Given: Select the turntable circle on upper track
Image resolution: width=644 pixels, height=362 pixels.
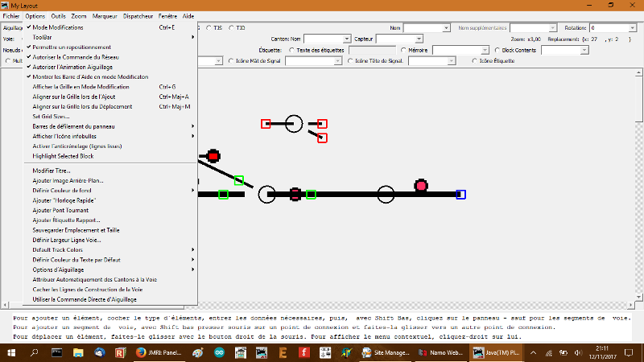Looking at the screenshot, I should (x=294, y=124).
